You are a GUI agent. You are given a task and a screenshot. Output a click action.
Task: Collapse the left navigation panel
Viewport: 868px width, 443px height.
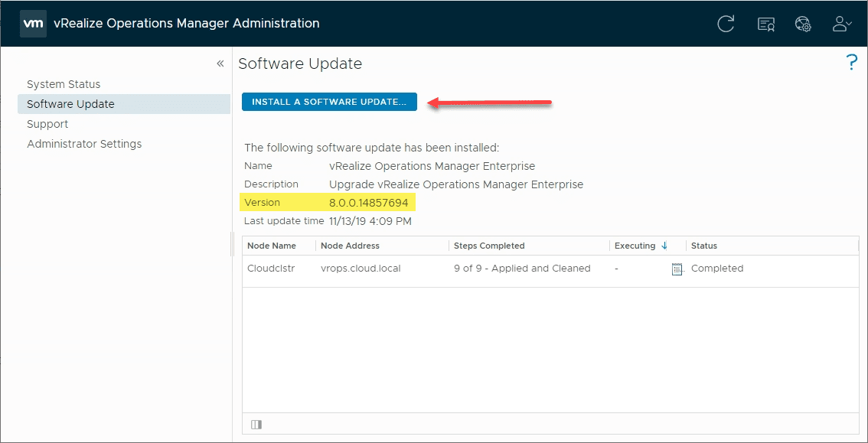pos(220,64)
